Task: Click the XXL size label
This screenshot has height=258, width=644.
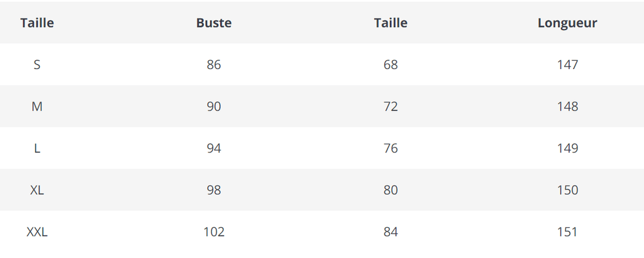Action: click(37, 232)
